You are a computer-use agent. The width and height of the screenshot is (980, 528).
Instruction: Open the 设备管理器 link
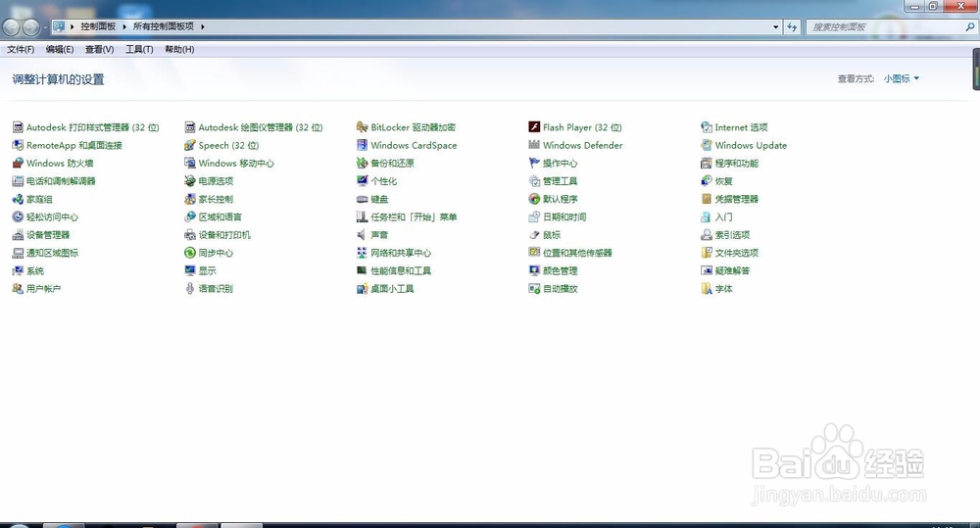coord(48,235)
